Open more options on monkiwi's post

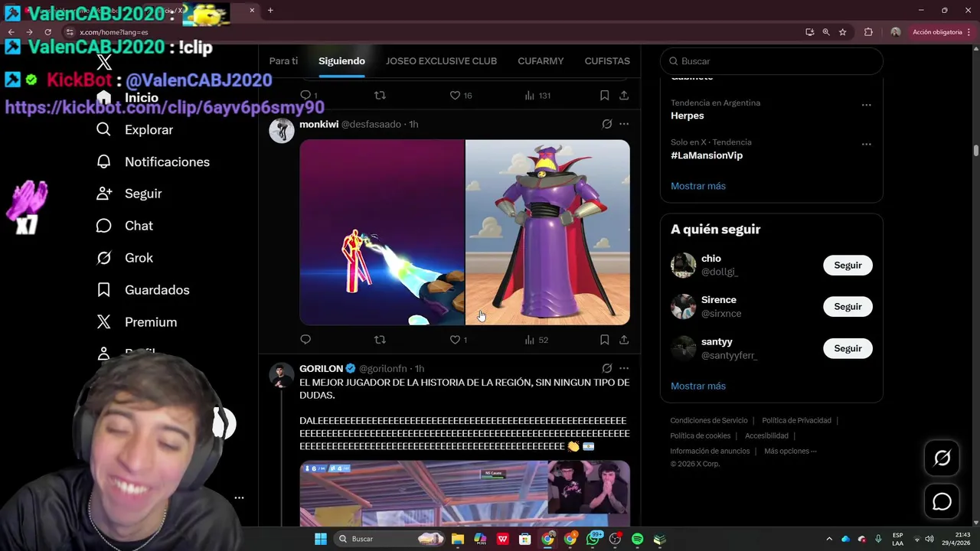coord(624,124)
